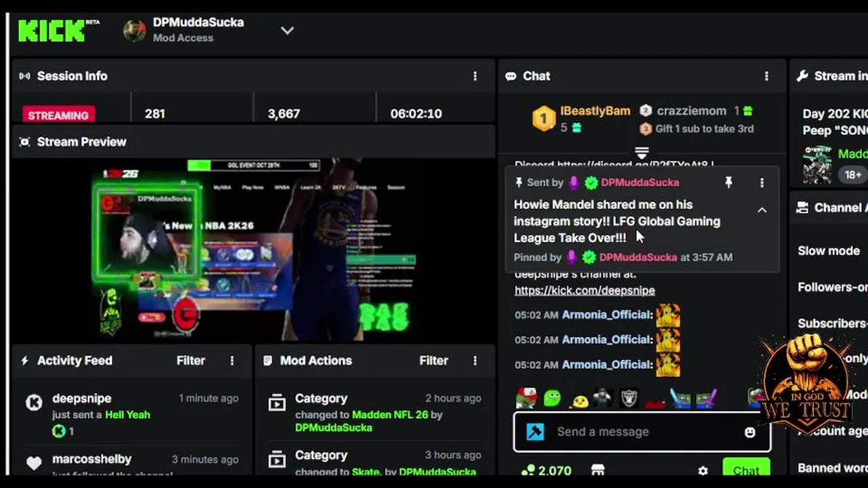868x488 pixels.
Task: Click the Chat speech-bubble panel icon
Action: tap(511, 76)
